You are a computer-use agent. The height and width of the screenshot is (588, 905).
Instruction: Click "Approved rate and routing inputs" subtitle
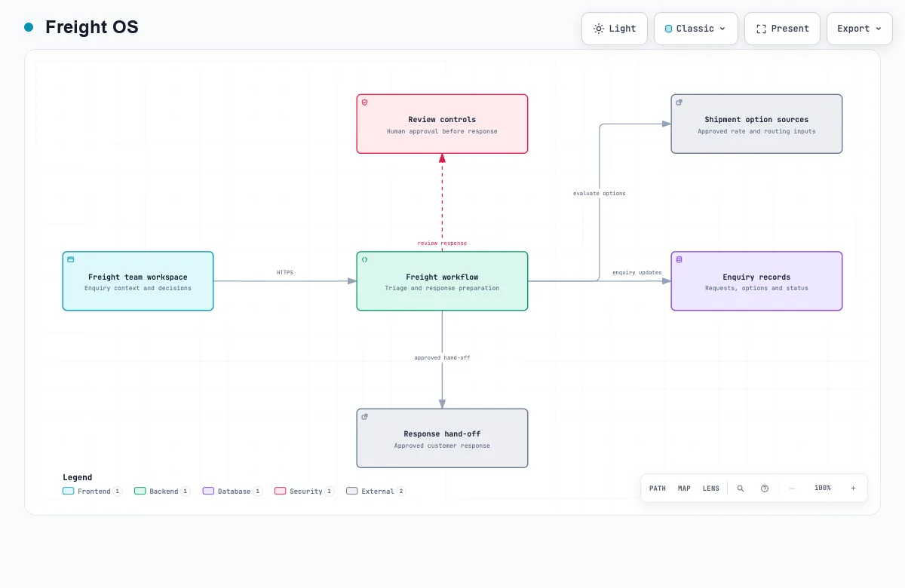point(756,131)
